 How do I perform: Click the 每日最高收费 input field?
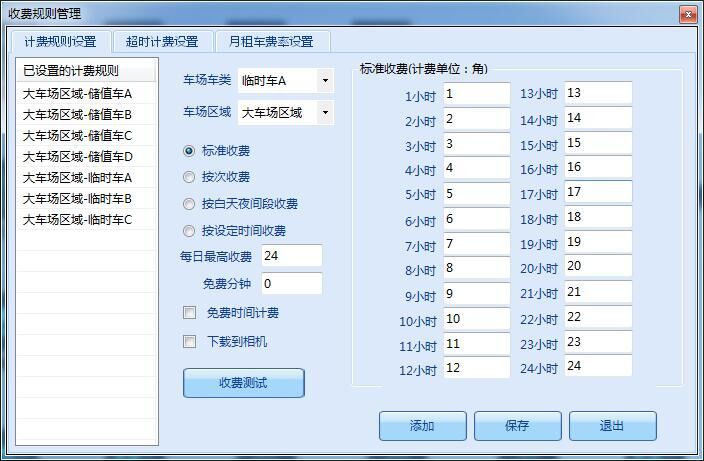pyautogui.click(x=291, y=257)
